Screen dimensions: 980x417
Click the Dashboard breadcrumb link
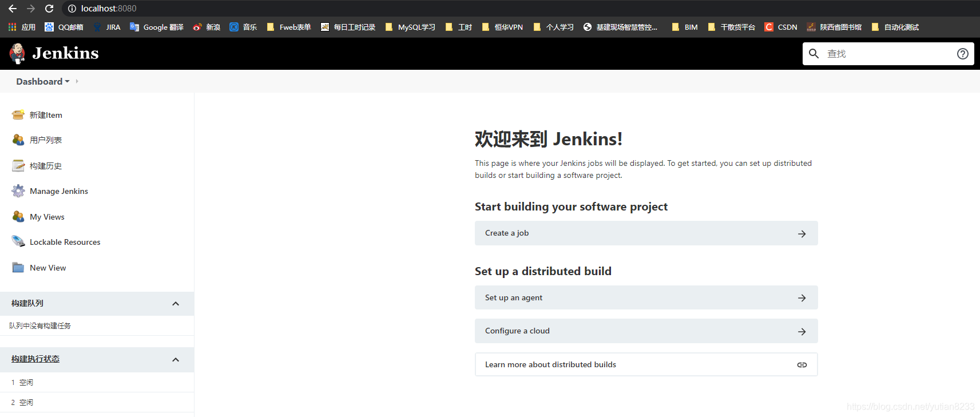[39, 81]
